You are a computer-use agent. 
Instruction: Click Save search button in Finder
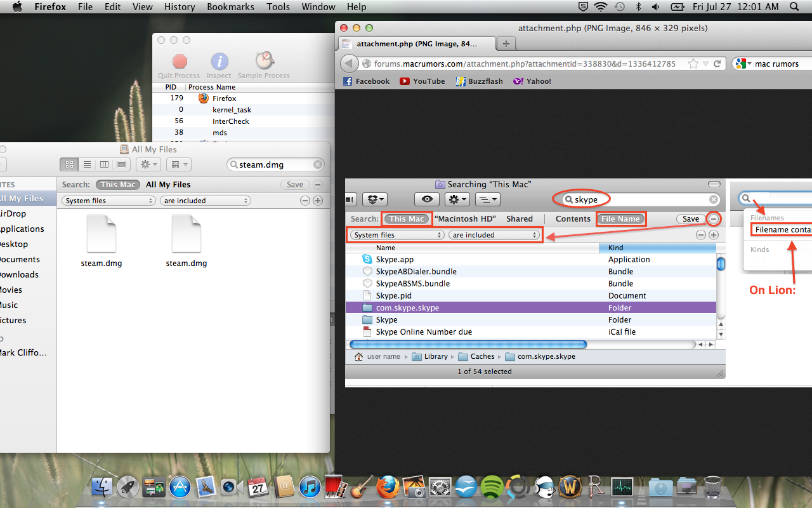pos(295,185)
